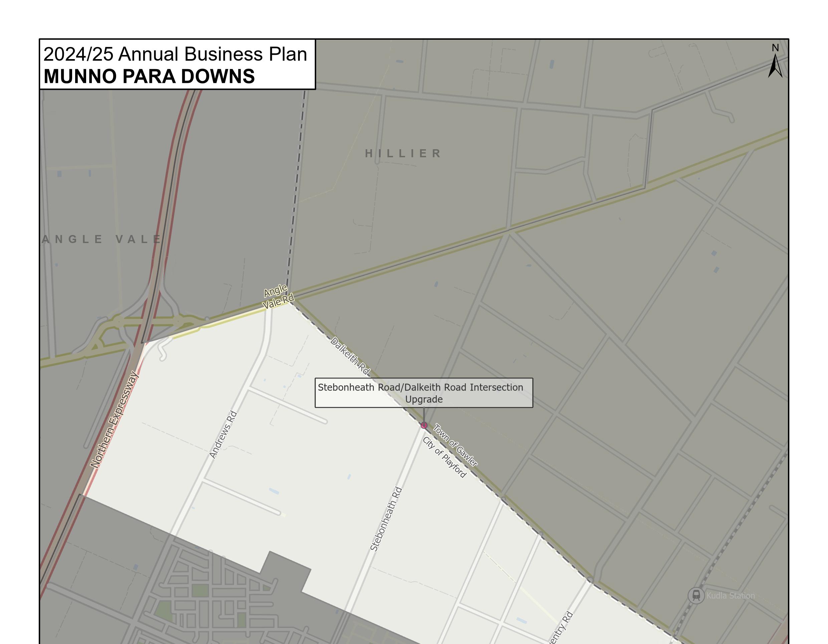Click the Town of Gawler boundary label
This screenshot has height=644, width=828.
(x=455, y=445)
